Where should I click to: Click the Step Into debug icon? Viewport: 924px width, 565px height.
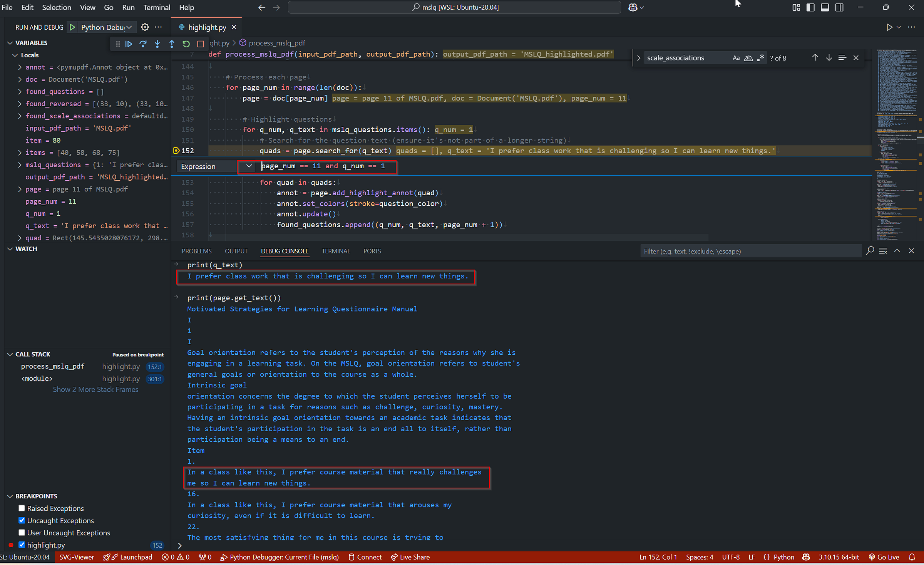(x=157, y=44)
